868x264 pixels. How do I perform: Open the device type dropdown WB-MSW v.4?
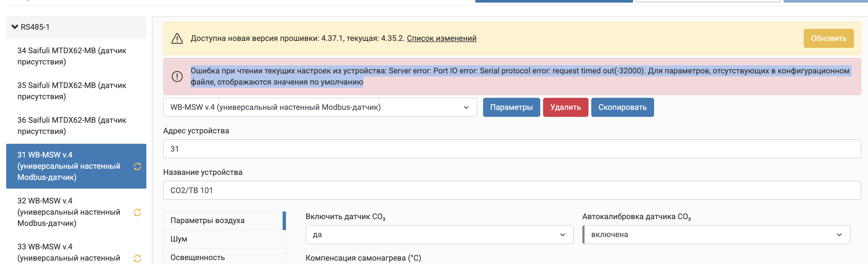tap(320, 107)
